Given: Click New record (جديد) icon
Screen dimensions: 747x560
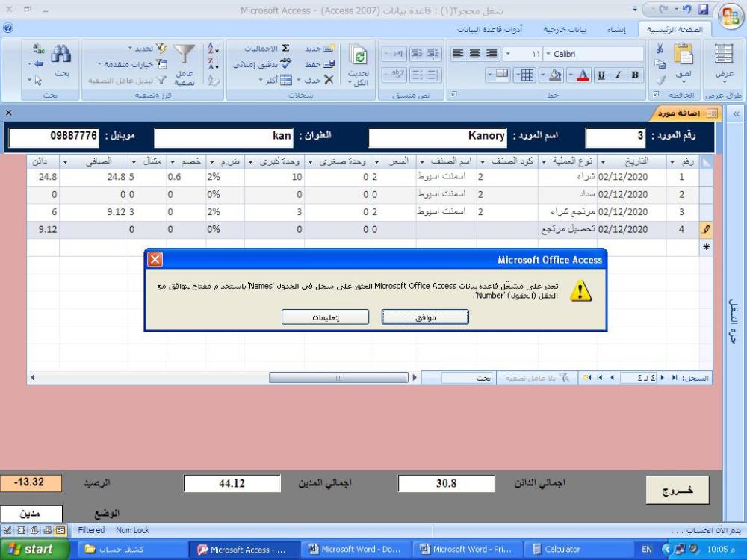Looking at the screenshot, I should pos(328,49).
